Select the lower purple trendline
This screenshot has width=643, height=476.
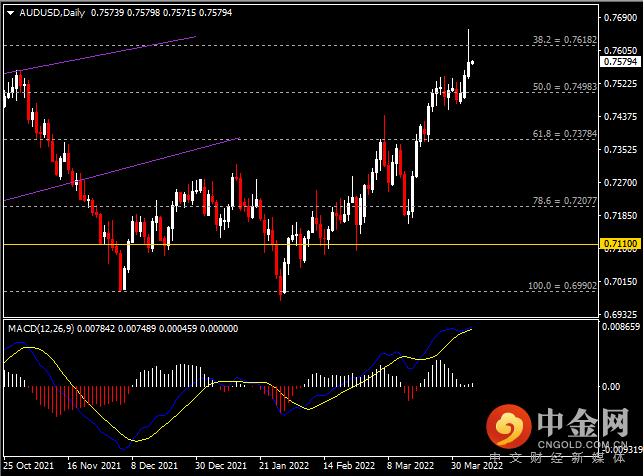pos(121,169)
